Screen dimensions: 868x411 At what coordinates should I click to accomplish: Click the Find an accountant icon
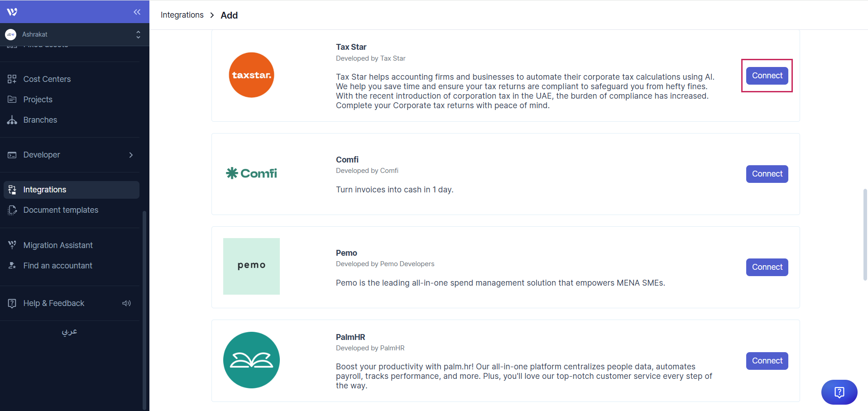(x=12, y=266)
